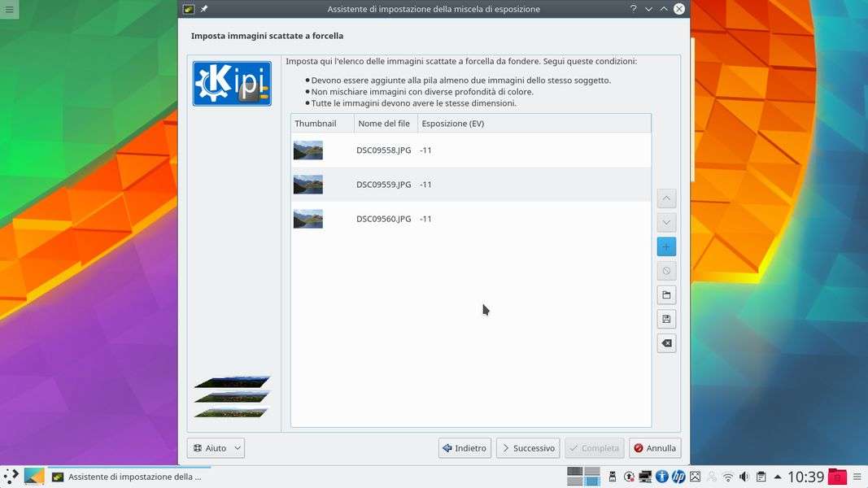Open window menu via title bar app icon
The width and height of the screenshot is (868, 488).
tap(189, 9)
